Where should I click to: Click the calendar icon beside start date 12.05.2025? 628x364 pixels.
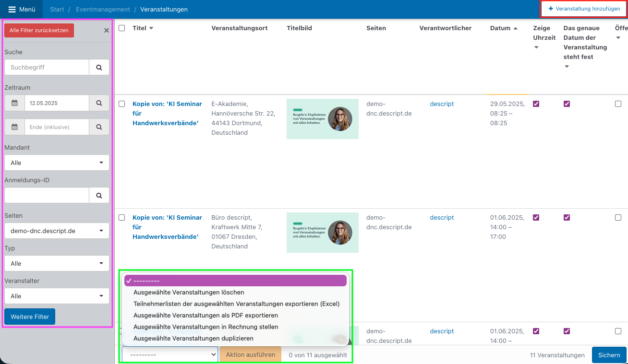(14, 103)
